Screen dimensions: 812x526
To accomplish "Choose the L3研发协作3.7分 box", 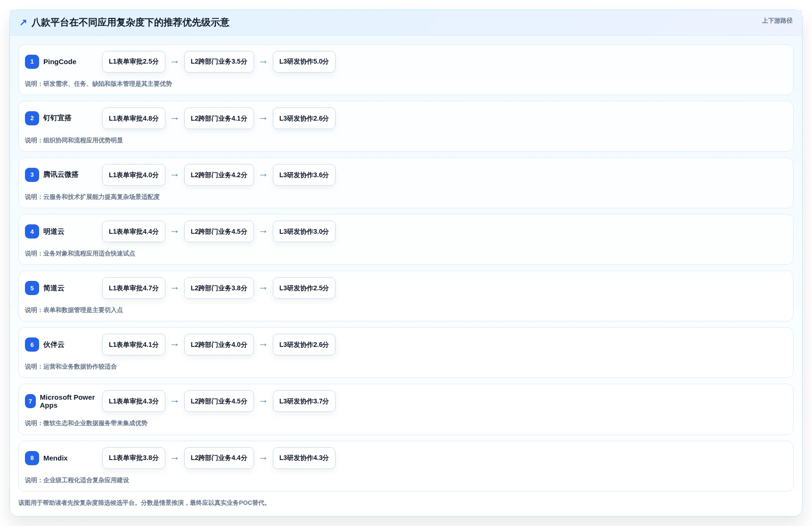I will [x=304, y=401].
